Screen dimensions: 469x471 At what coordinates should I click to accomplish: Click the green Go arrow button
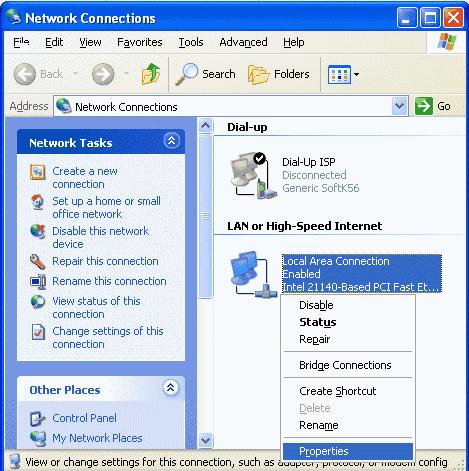[424, 106]
